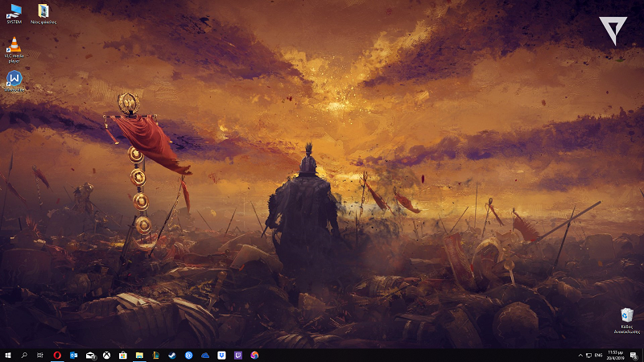Open the blue circular app icon on taskbar
The width and height of the screenshot is (644, 362).
(x=188, y=356)
